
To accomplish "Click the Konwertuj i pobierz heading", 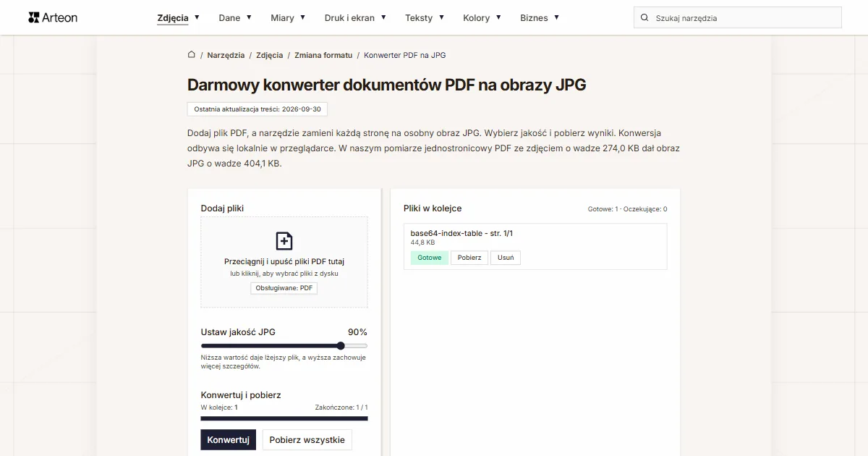I will [241, 395].
